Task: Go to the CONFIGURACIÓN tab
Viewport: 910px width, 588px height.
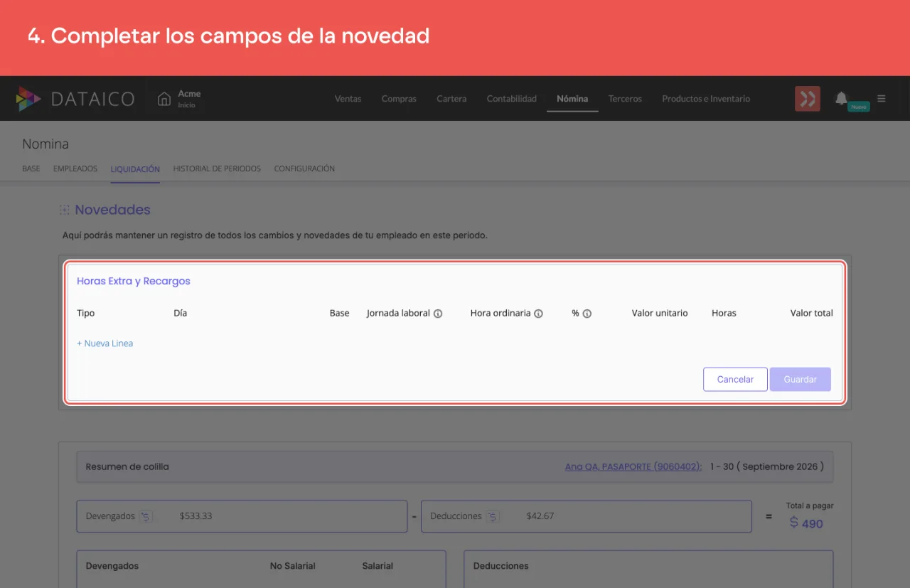Action: [304, 169]
